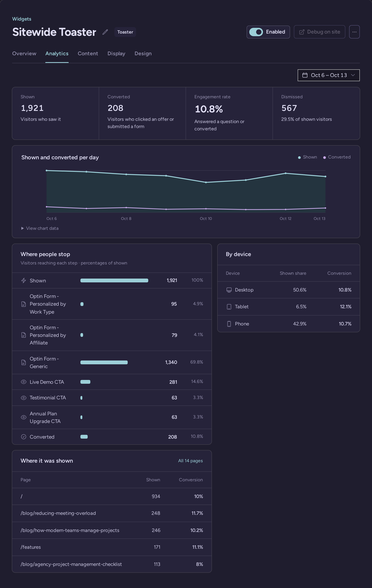This screenshot has width=372, height=588.
Task: Switch to the Display tab
Action: [x=116, y=54]
